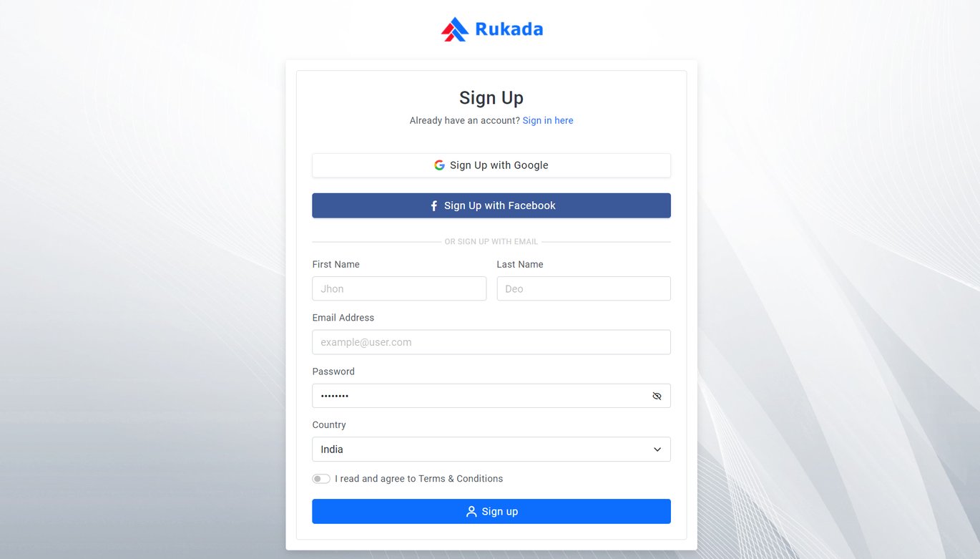Focus the Last Name field

pyautogui.click(x=584, y=288)
